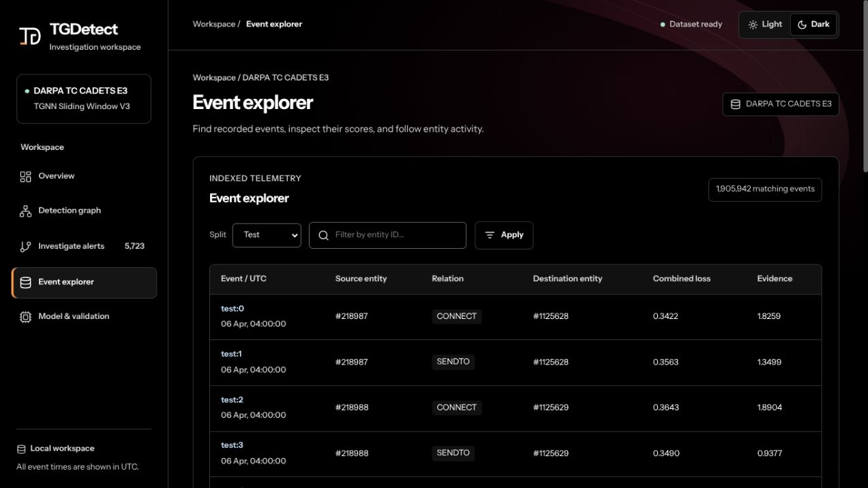868x488 pixels.
Task: Click the Evidence column header
Action: (x=775, y=279)
